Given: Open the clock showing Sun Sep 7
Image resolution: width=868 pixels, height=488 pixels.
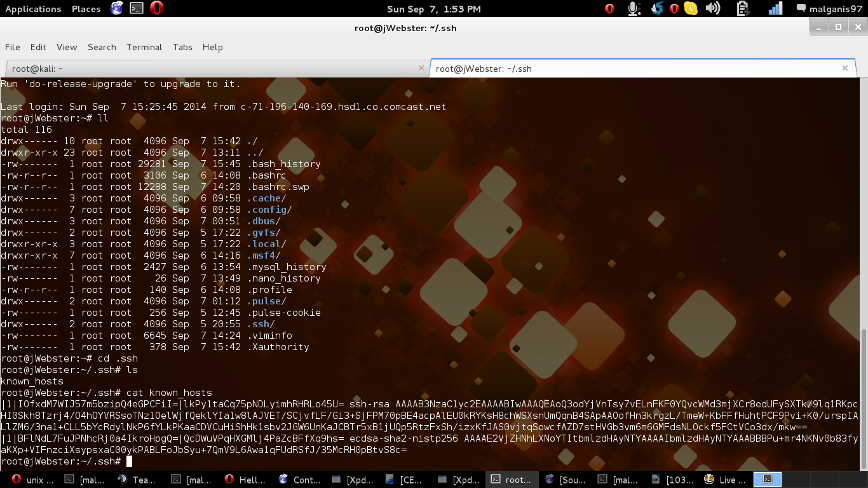Looking at the screenshot, I should coord(434,9).
